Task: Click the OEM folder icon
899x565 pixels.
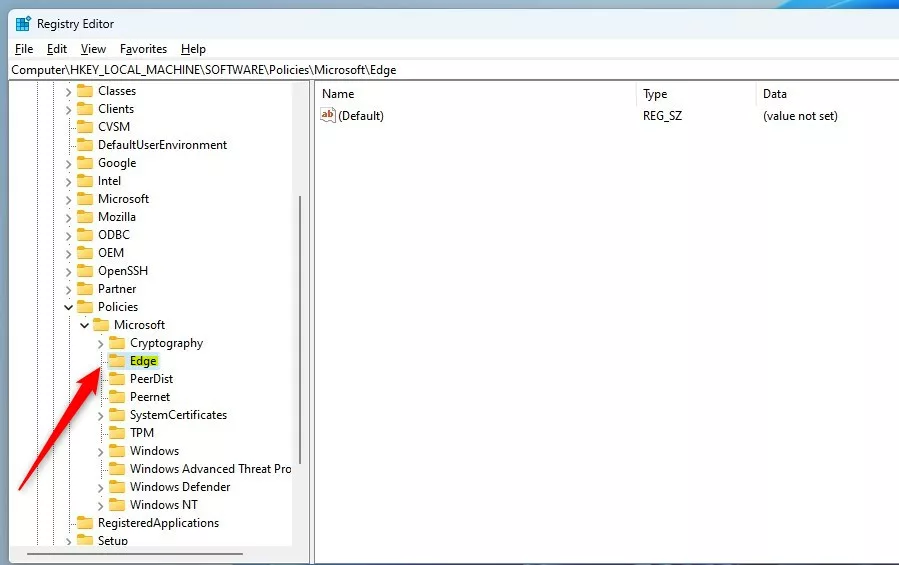Action: tap(85, 252)
